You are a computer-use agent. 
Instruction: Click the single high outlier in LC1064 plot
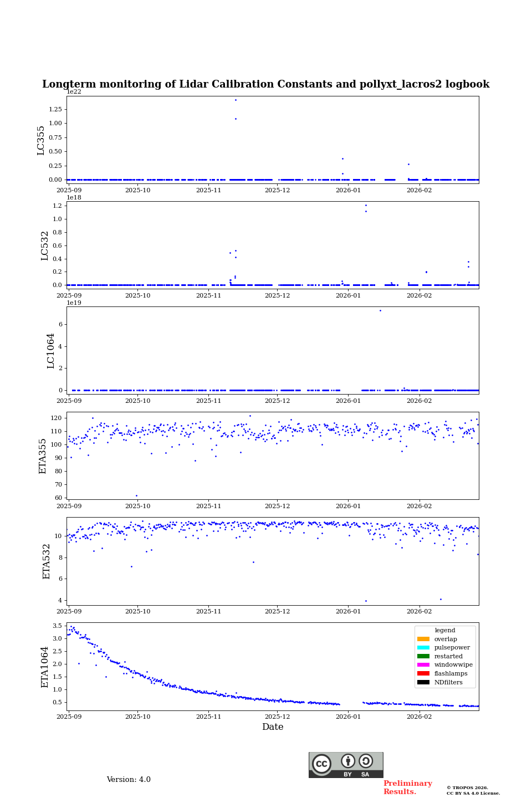tap(380, 310)
